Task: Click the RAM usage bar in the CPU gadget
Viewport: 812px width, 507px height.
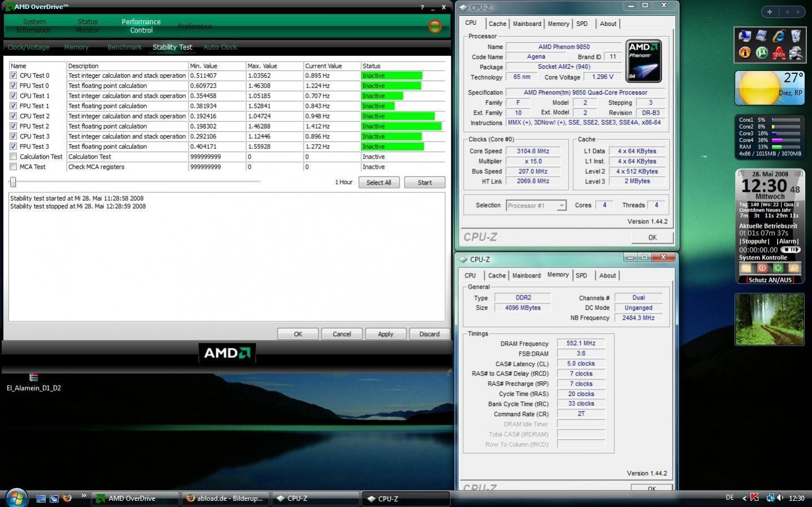Action: pyautogui.click(x=785, y=147)
